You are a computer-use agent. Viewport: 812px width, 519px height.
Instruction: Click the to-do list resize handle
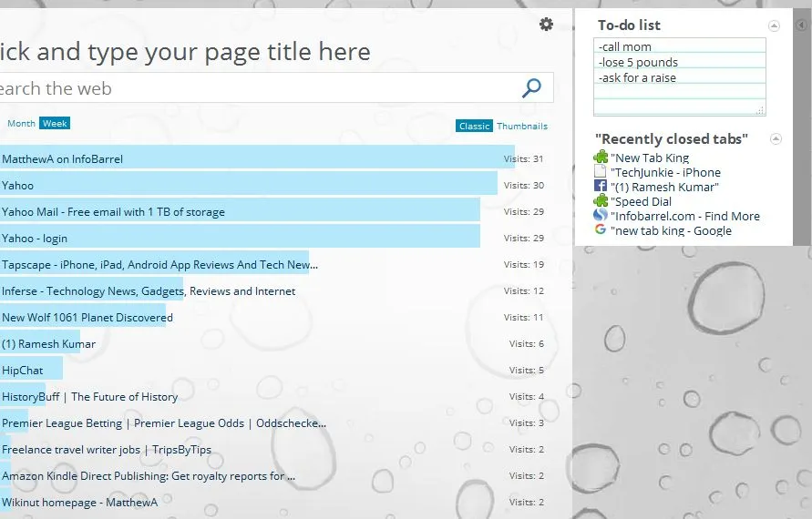pos(760,110)
